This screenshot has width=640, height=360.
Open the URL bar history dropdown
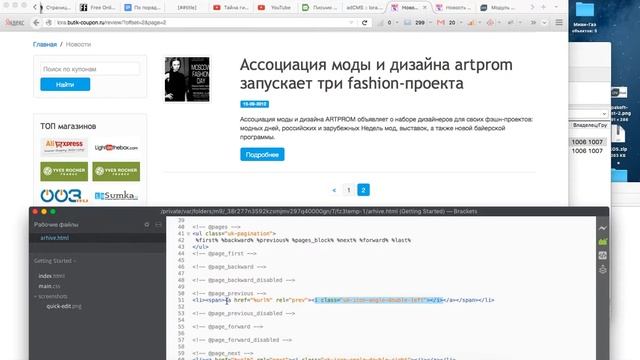351,22
